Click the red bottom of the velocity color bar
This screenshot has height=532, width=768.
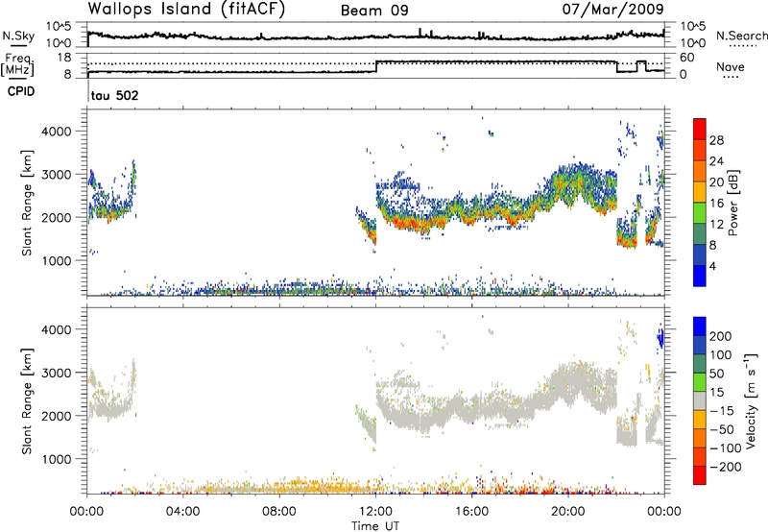(700, 475)
